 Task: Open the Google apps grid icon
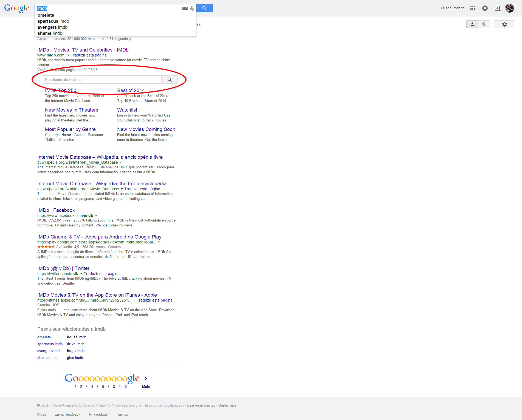coord(472,8)
